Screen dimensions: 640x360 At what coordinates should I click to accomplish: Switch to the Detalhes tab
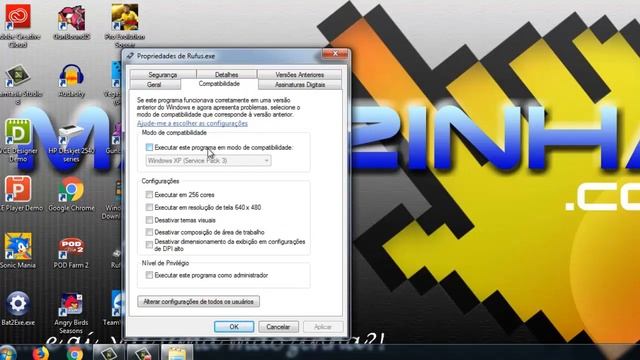[227, 74]
